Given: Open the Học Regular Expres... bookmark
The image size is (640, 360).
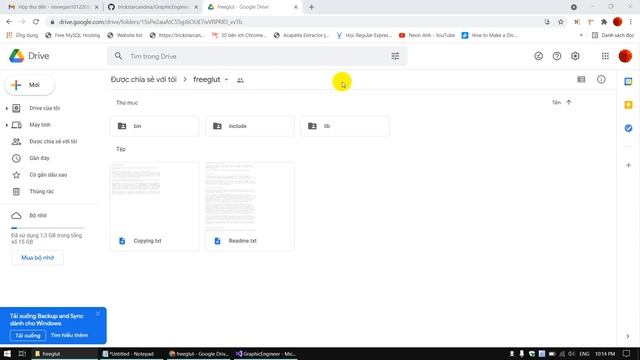Looking at the screenshot, I should pos(364,36).
